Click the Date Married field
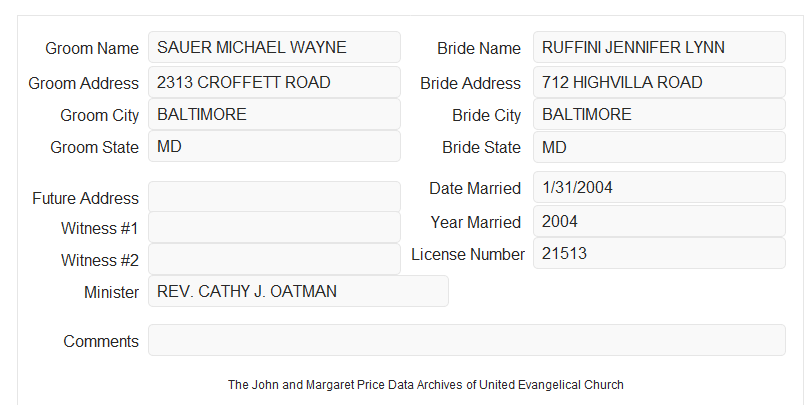Screen dimensions: 805x405 pyautogui.click(x=659, y=187)
